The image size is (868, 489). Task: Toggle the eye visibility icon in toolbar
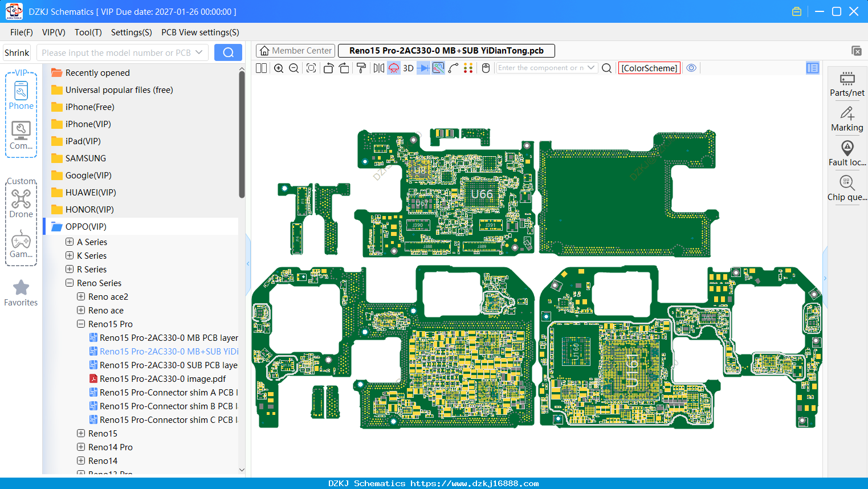pos(691,68)
